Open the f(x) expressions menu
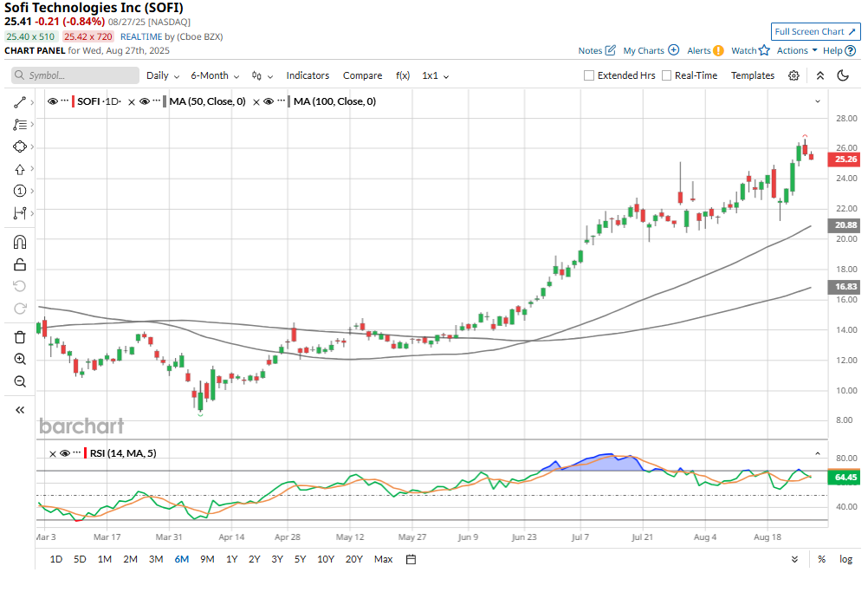 click(x=403, y=75)
